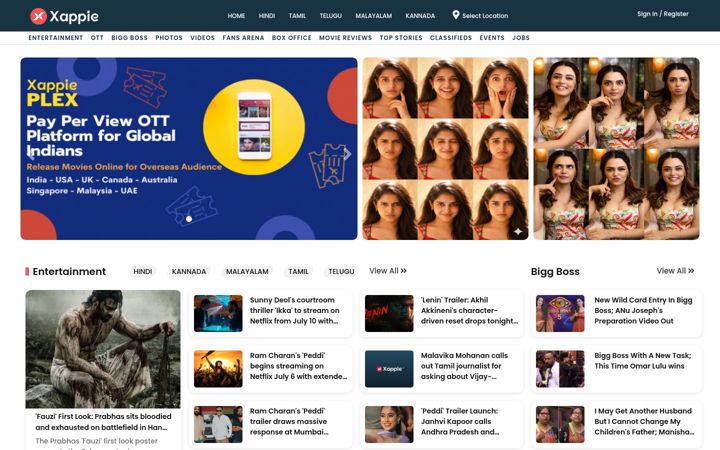Open 'I May Get Another Husband' article
The image size is (720, 450).
(x=644, y=422)
